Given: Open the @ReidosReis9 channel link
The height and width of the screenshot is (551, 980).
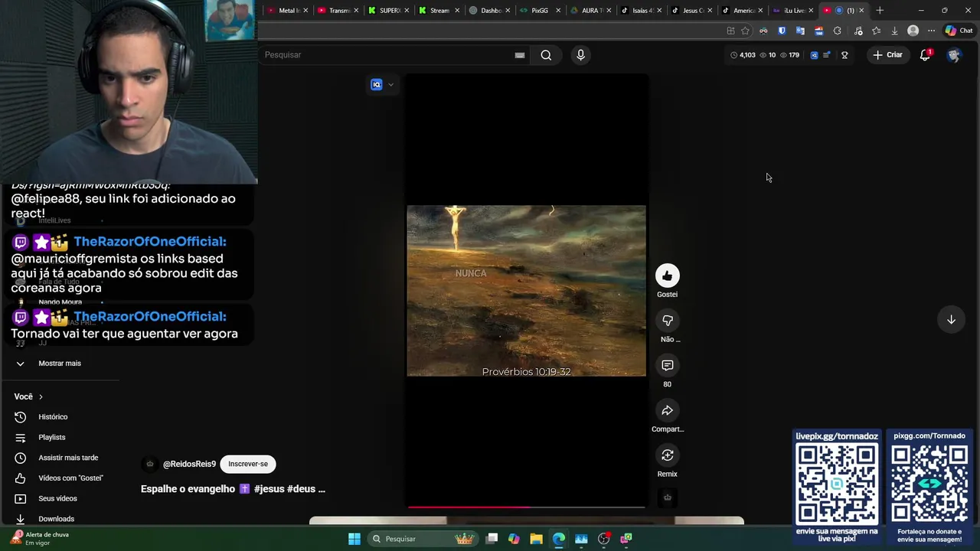Looking at the screenshot, I should [x=189, y=464].
